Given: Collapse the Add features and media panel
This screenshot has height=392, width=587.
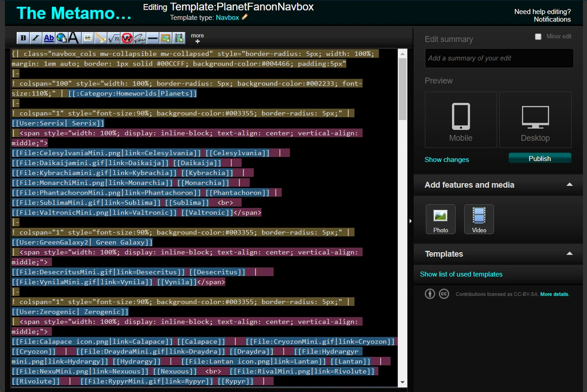Looking at the screenshot, I should click(x=569, y=185).
